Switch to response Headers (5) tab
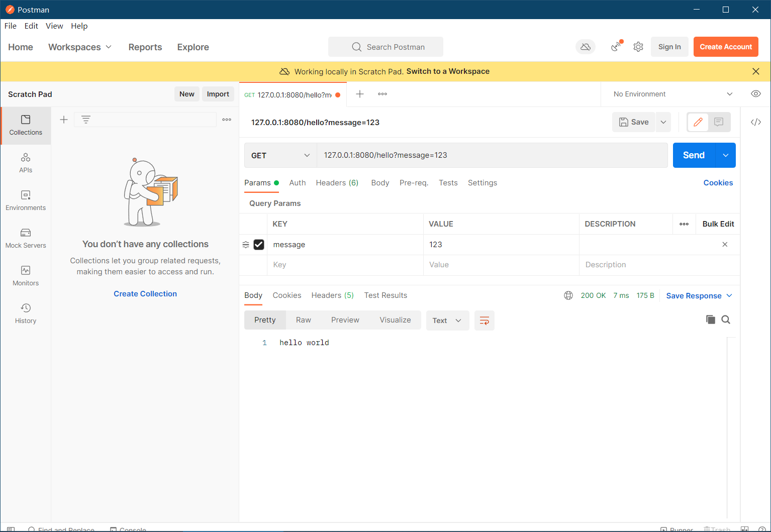 (x=333, y=295)
